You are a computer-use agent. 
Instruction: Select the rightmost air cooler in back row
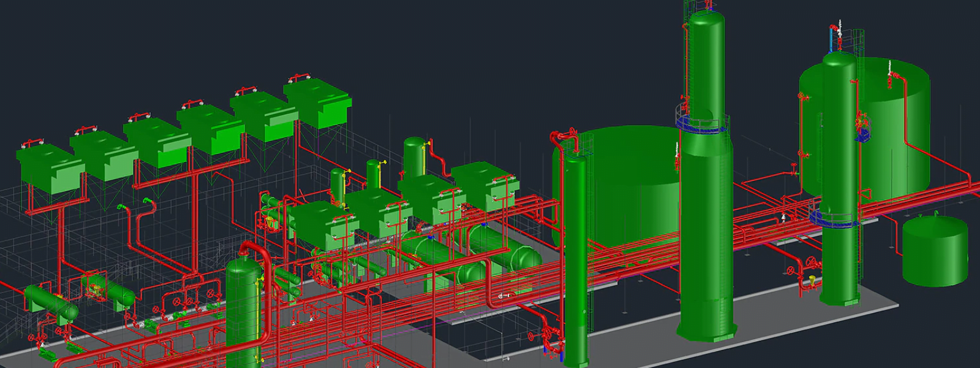pos(317,101)
